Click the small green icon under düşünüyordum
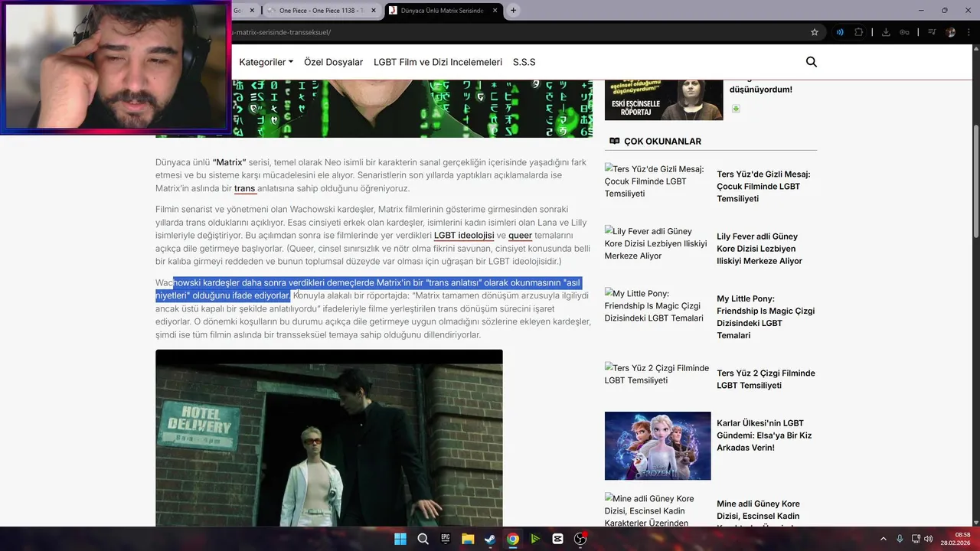Viewport: 980px width, 551px height. click(x=736, y=109)
